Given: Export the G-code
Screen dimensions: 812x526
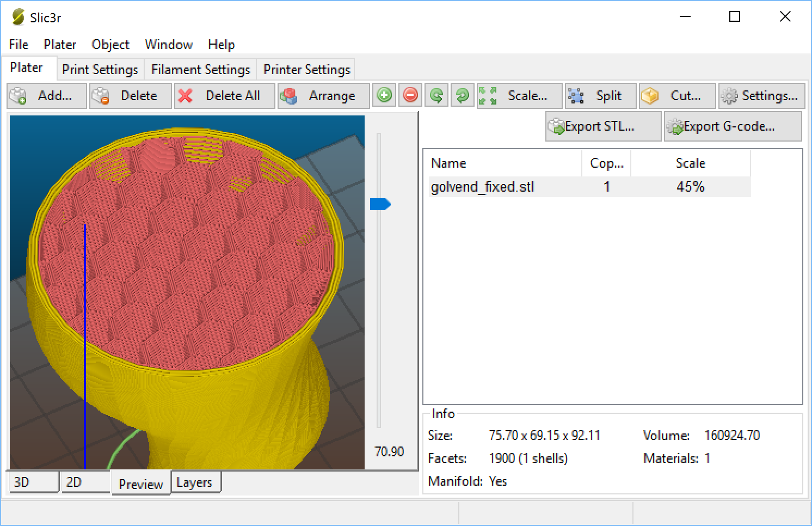Looking at the screenshot, I should (x=732, y=126).
